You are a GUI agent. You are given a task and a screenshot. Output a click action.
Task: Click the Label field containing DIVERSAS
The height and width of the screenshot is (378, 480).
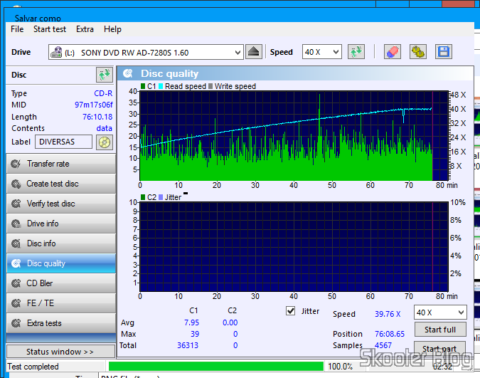63,142
